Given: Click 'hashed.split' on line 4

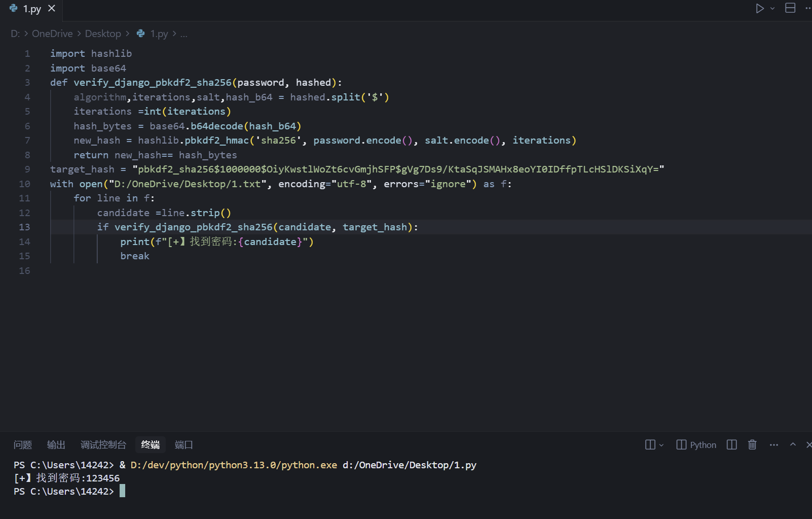Looking at the screenshot, I should [325, 97].
